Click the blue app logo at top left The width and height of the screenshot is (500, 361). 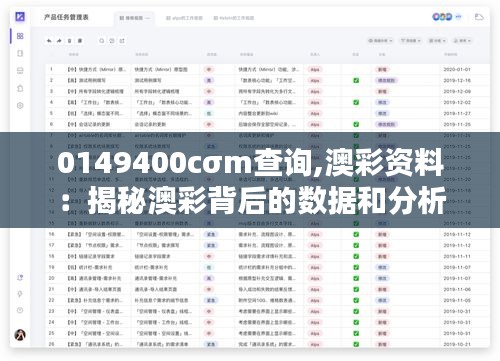pyautogui.click(x=20, y=16)
